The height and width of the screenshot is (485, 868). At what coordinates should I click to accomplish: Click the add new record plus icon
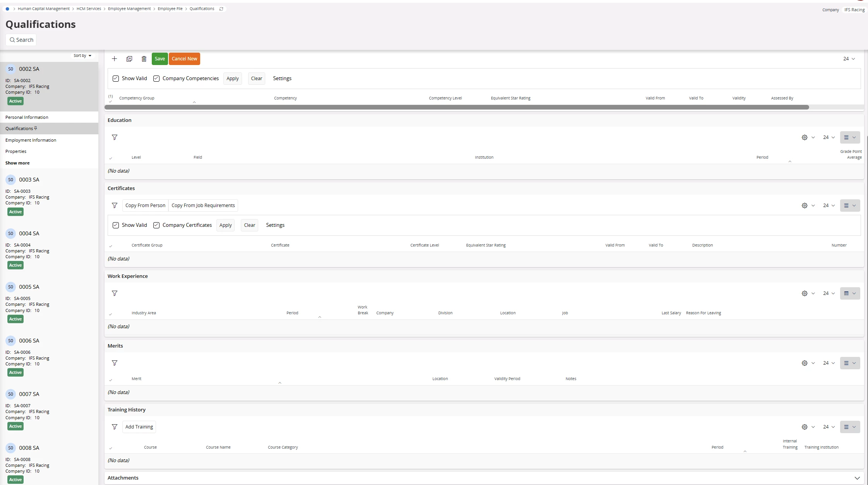tap(114, 59)
